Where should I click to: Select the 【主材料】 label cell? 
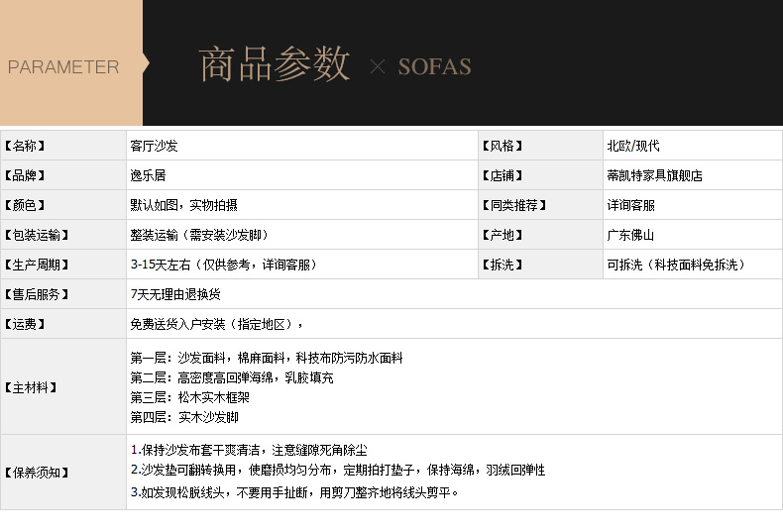point(63,386)
